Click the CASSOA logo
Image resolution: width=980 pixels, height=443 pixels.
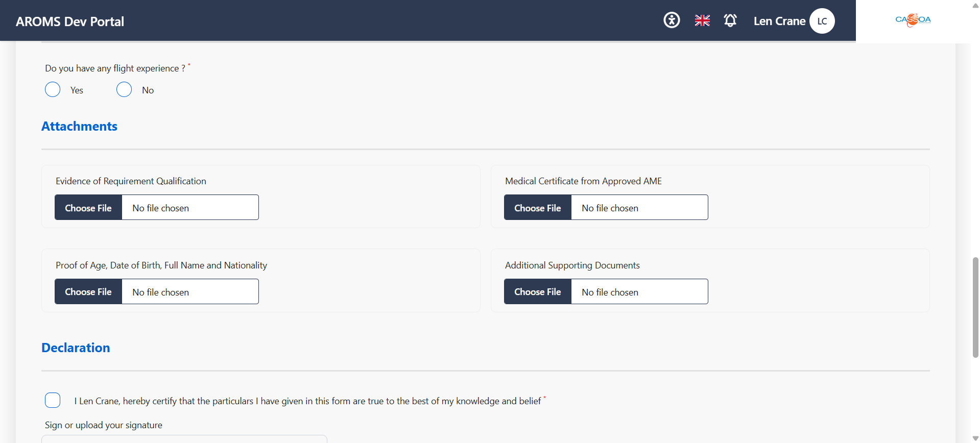coord(913,20)
